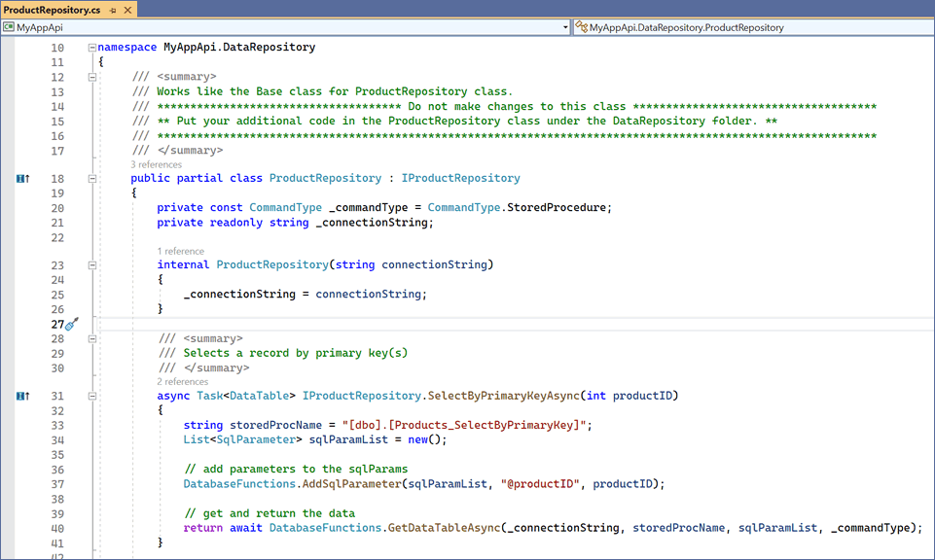Click the interface implementation glyph on line 31
This screenshot has height=560, width=935.
[22, 396]
